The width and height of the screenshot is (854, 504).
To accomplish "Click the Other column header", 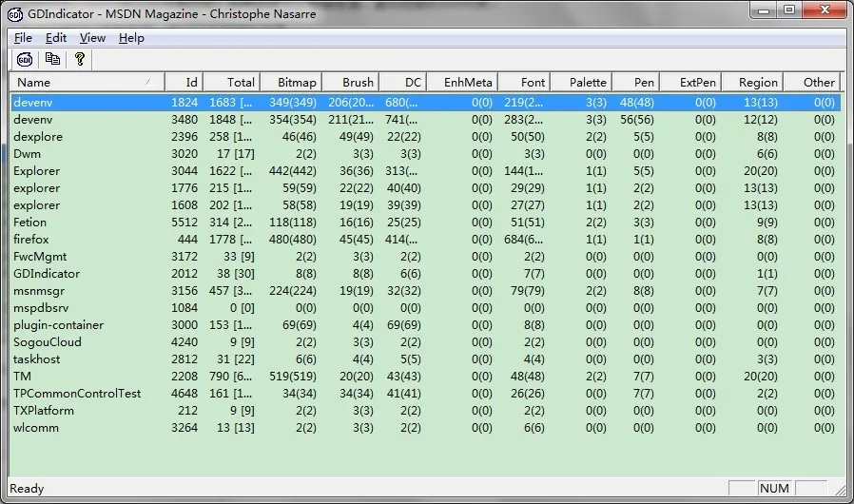I will pos(812,83).
